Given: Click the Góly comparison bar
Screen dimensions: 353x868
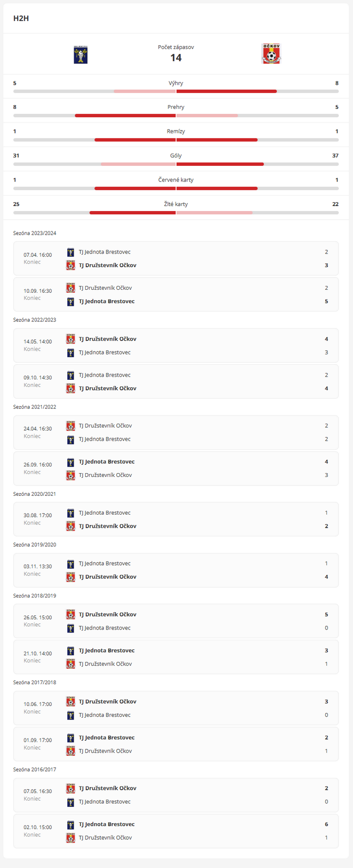Looking at the screenshot, I should [176, 164].
